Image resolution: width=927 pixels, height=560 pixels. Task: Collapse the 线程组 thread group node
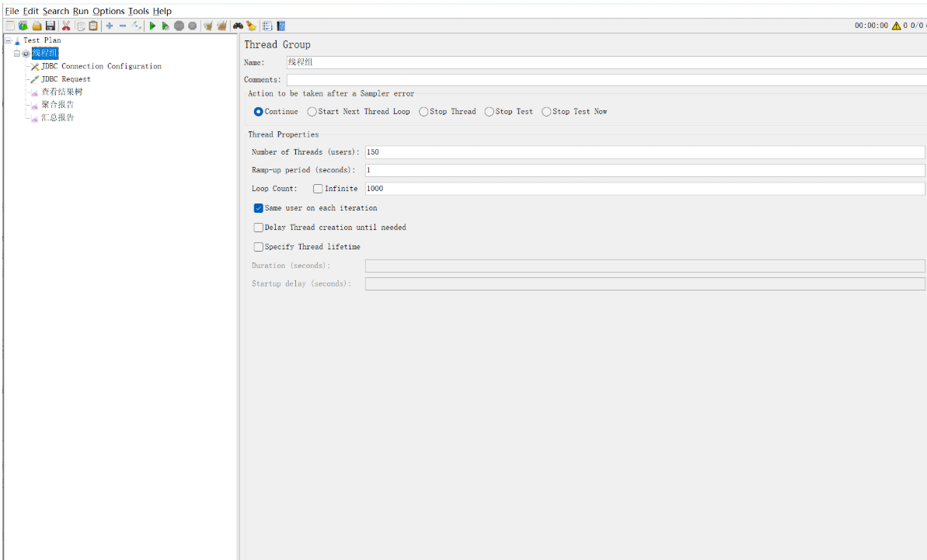tap(17, 53)
